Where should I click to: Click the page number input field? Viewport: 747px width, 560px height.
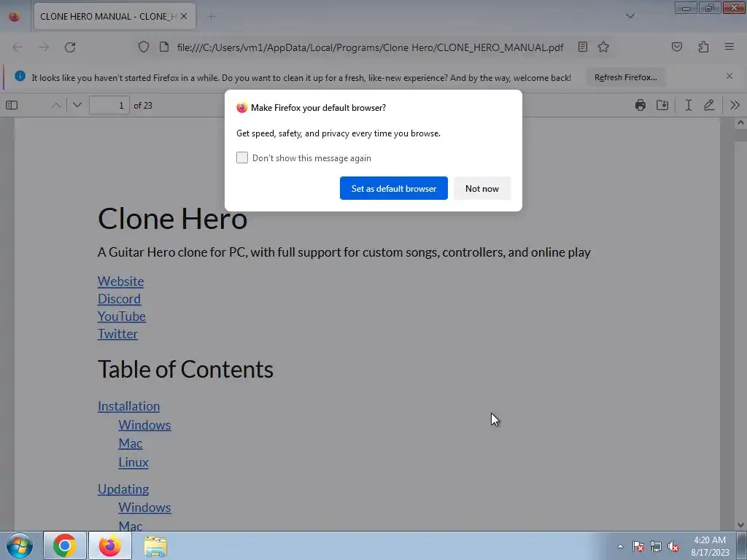click(x=109, y=105)
